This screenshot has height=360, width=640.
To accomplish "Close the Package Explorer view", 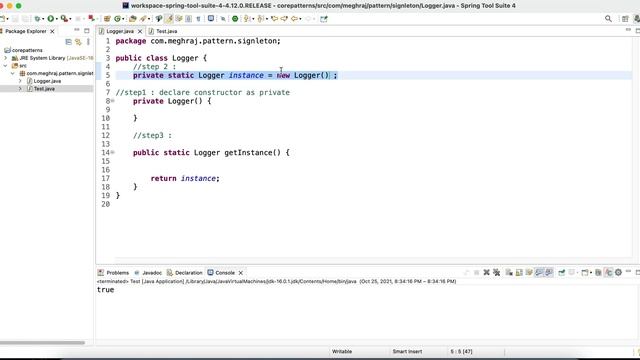I will click(x=52, y=31).
